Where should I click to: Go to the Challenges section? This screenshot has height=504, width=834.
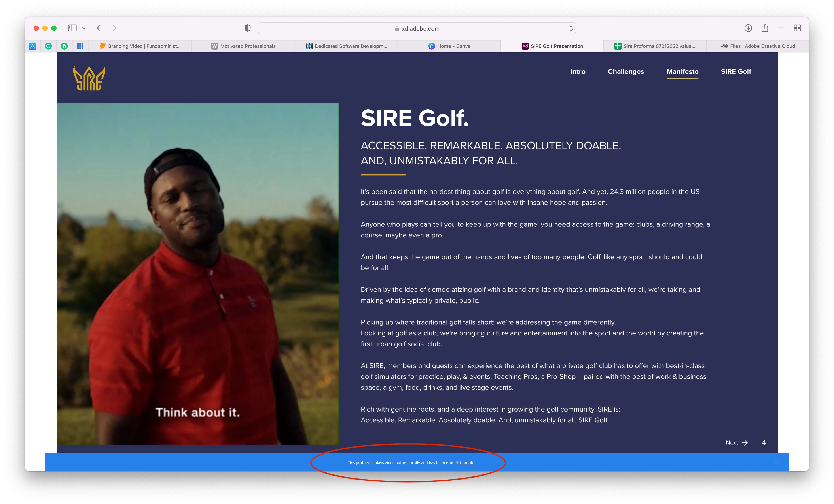[625, 72]
